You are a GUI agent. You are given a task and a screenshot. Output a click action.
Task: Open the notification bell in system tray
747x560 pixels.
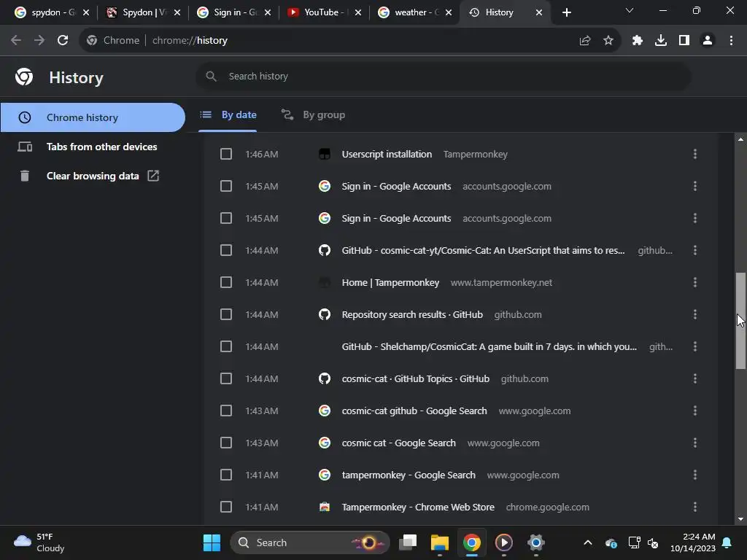pyautogui.click(x=727, y=542)
